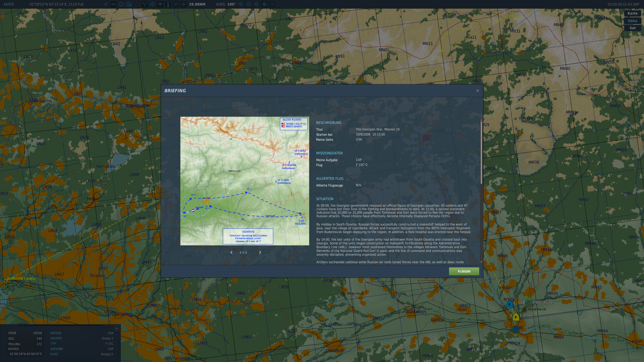The image size is (644, 362).
Task: Collapse the unit info panel arrow
Action: tap(116, 328)
